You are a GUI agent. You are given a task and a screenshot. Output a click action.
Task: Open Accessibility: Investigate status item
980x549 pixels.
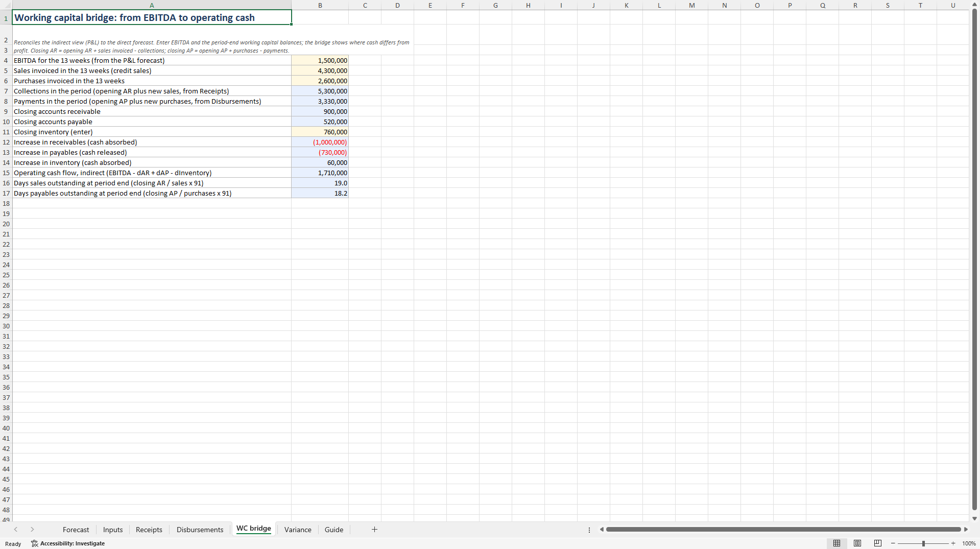pos(68,543)
